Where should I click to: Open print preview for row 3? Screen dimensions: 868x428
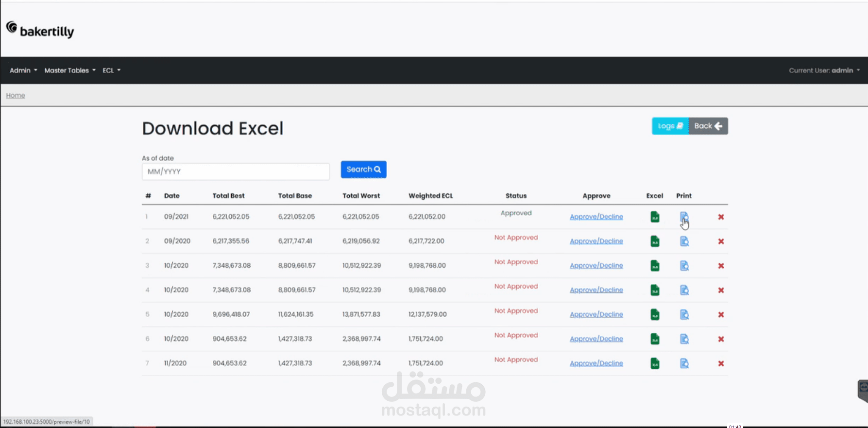[684, 265]
